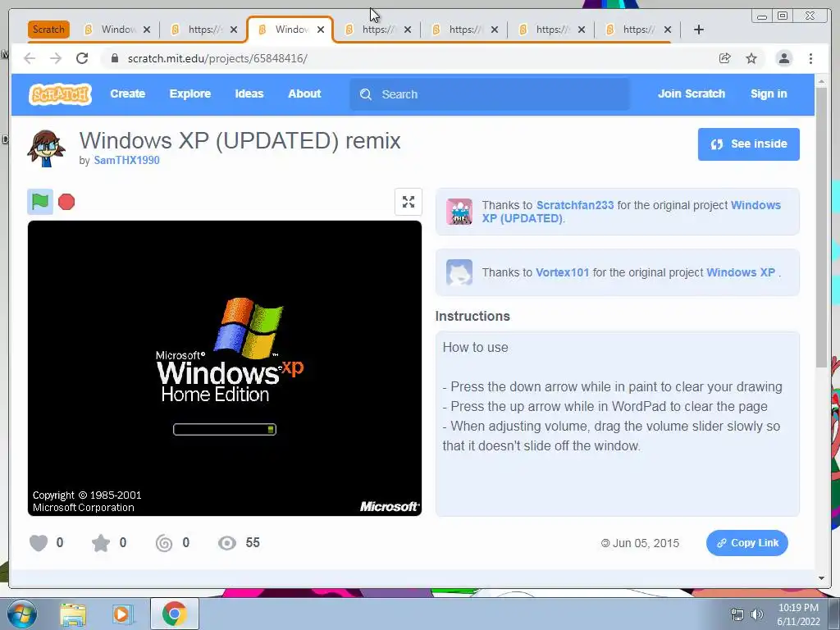The width and height of the screenshot is (840, 630).
Task: Click the share page icon in address bar
Action: pyautogui.click(x=725, y=58)
